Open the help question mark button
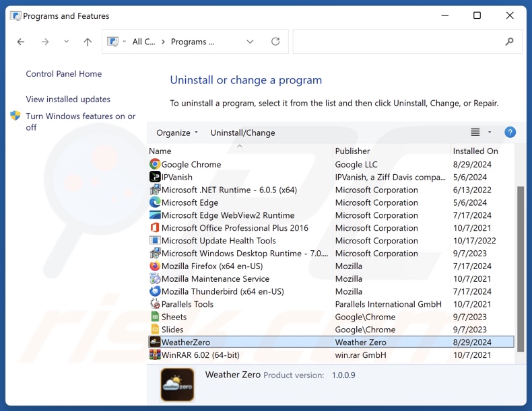Screen dimensions: 532x411 (x=510, y=132)
